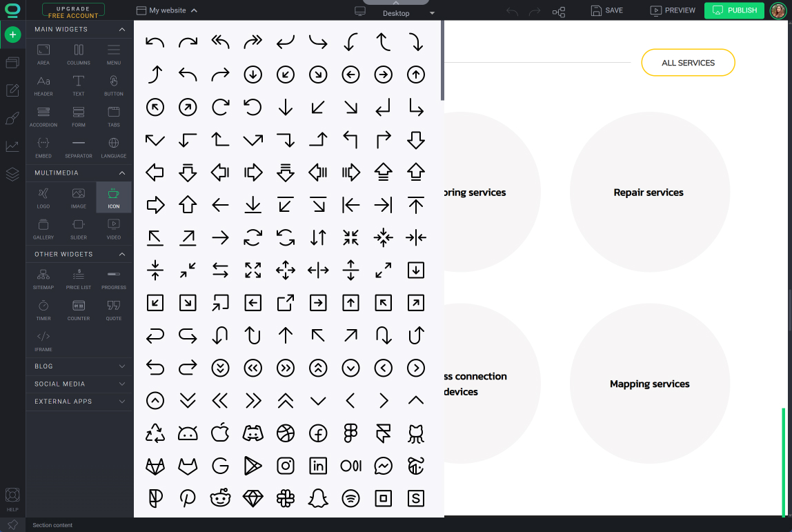Add the Quote widget
This screenshot has height=532, width=792.
(114, 311)
